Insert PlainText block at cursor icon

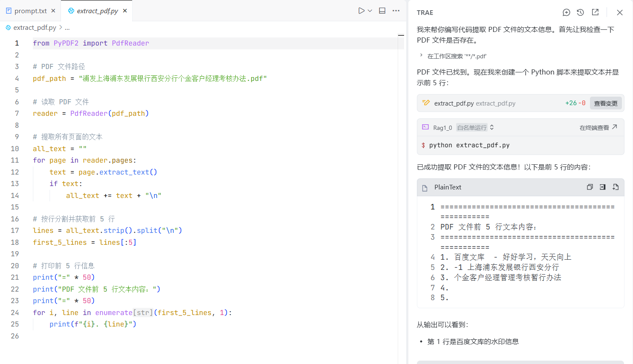coord(602,187)
